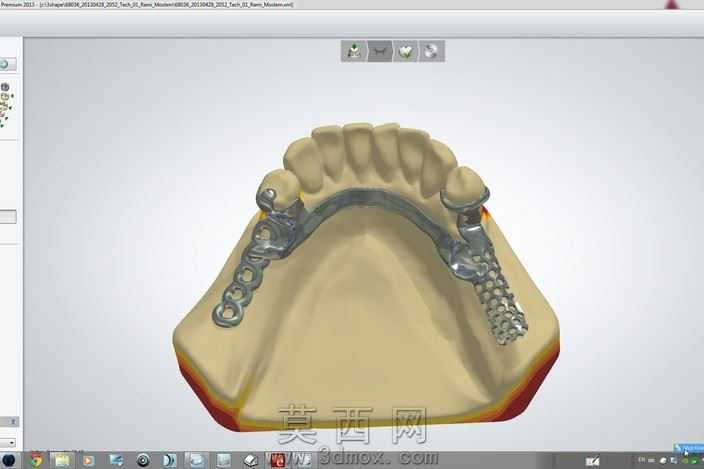Screen dimensions: 704x469
Task: Open the dropdown at bottom of left panel
Action: [8, 443]
